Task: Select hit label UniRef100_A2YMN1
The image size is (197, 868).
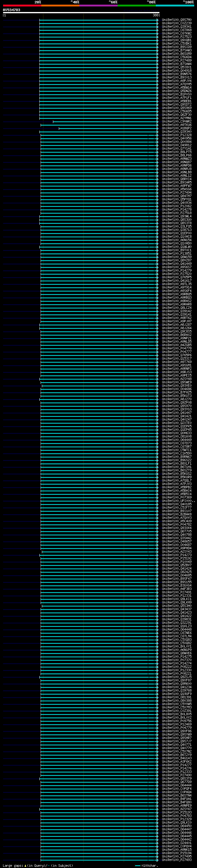Action: [177, 118]
